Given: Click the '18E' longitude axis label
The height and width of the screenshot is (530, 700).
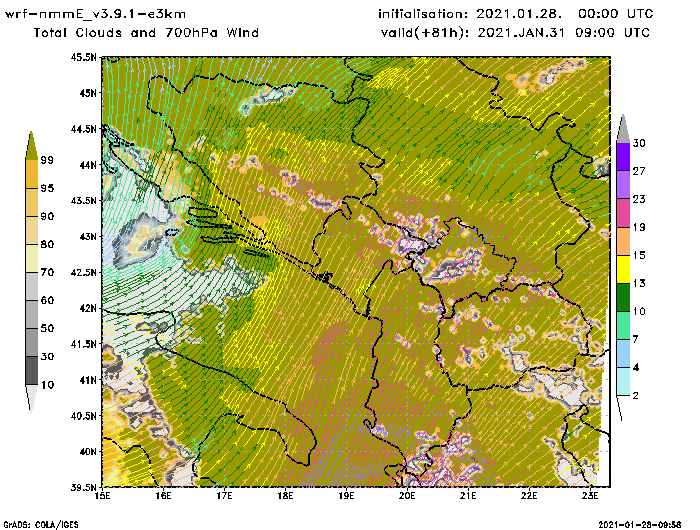Looking at the screenshot, I should click(285, 496).
